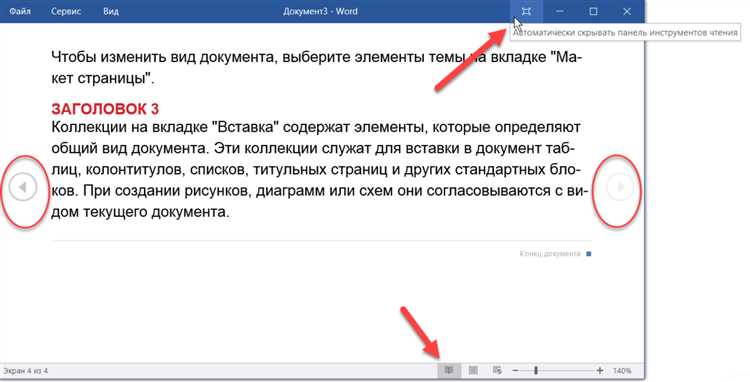Click the 'Экран 4 из 4' status text
The width and height of the screenshot is (750, 382).
click(25, 371)
